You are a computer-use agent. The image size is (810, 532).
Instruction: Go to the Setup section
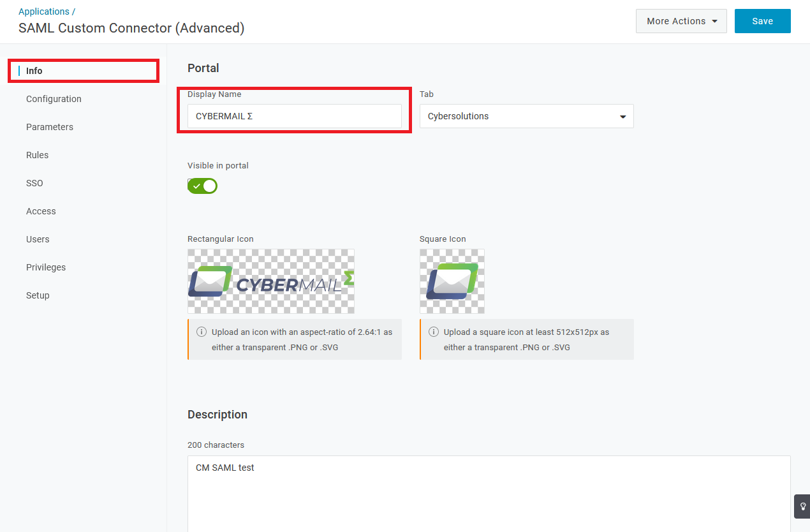[38, 295]
